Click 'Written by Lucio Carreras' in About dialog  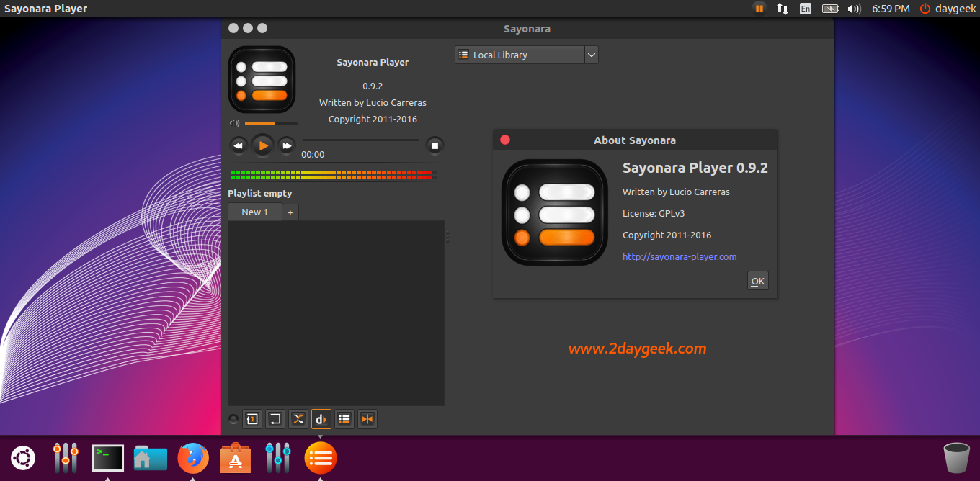coord(676,192)
